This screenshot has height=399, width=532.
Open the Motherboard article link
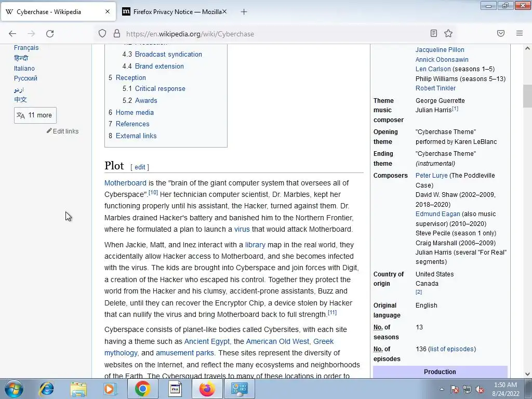pos(125,183)
